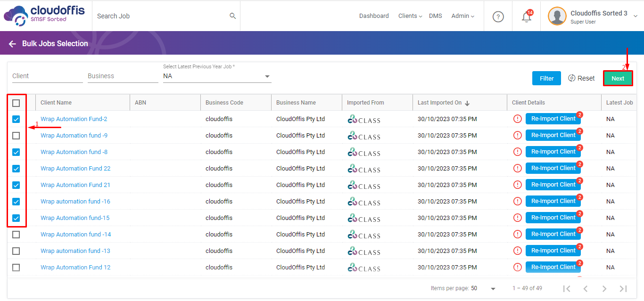Image resolution: width=644 pixels, height=301 pixels.
Task: Click the Class logo for Wrap Automation Fund 22
Action: (x=363, y=169)
